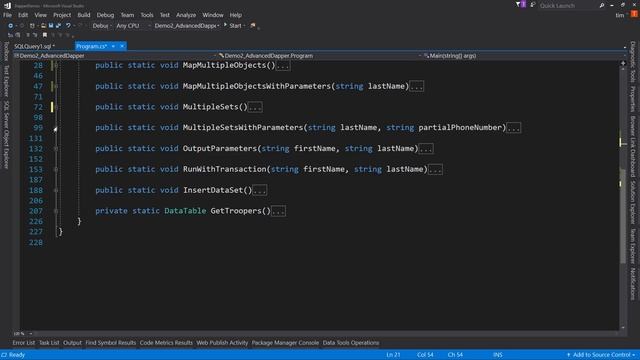The height and width of the screenshot is (360, 640).
Task: Open the Package Manager Console tab
Action: (x=285, y=343)
